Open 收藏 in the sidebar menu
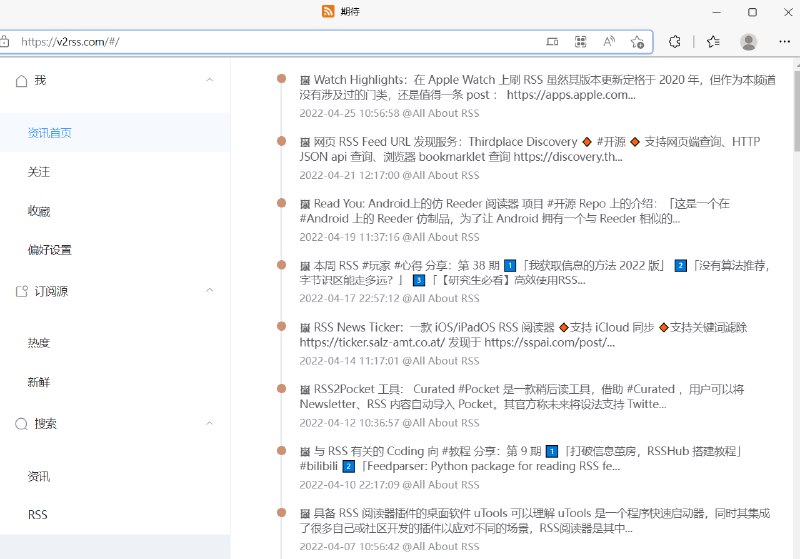Image resolution: width=800 pixels, height=559 pixels. point(39,212)
